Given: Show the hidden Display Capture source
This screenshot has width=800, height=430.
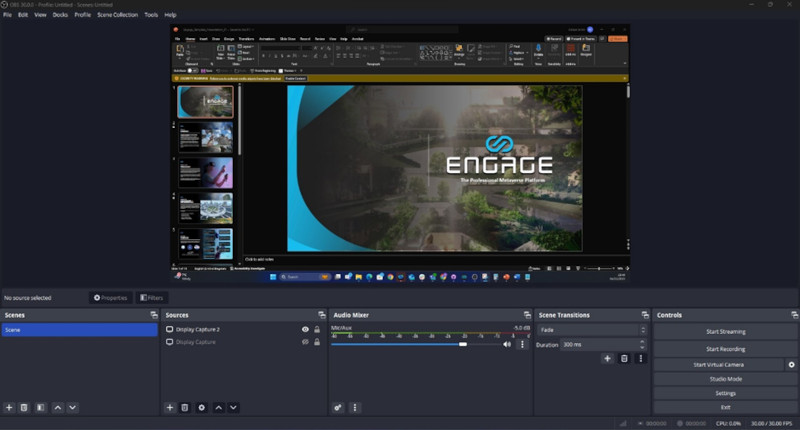Looking at the screenshot, I should point(305,342).
